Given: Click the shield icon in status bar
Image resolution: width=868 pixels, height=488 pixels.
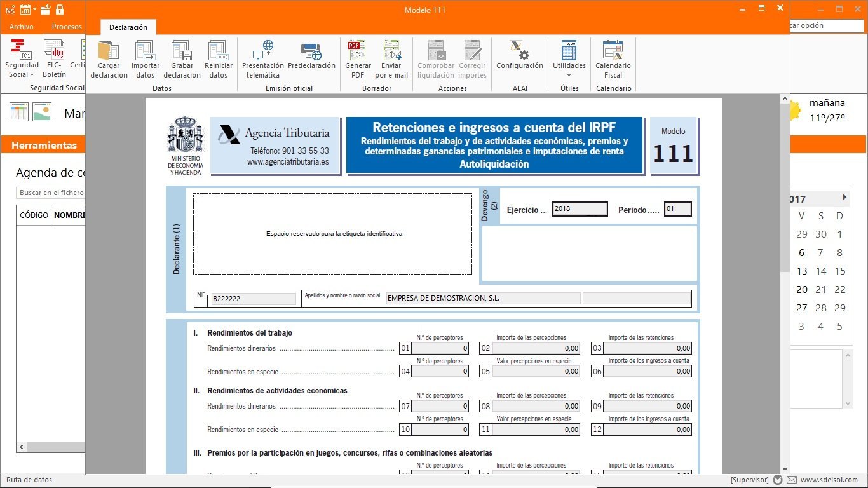Looking at the screenshot, I should [x=778, y=480].
